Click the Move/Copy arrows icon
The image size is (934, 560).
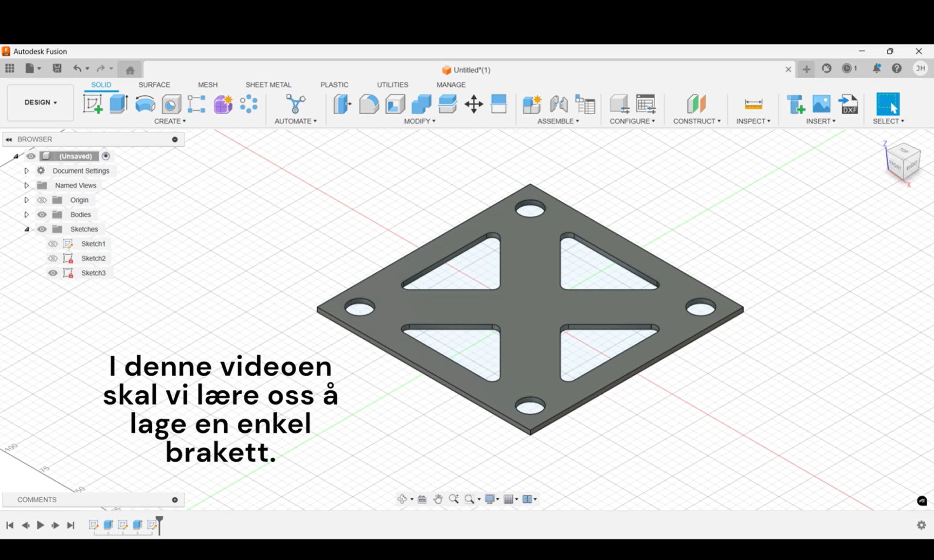point(473,104)
